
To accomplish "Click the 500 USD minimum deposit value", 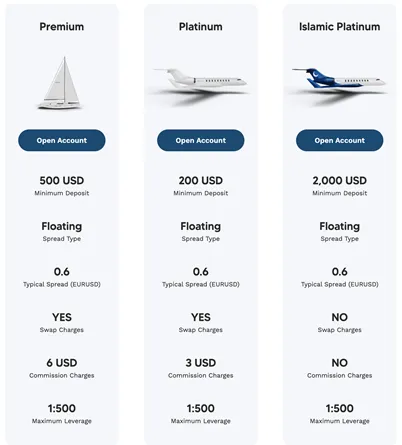I will 62,181.
